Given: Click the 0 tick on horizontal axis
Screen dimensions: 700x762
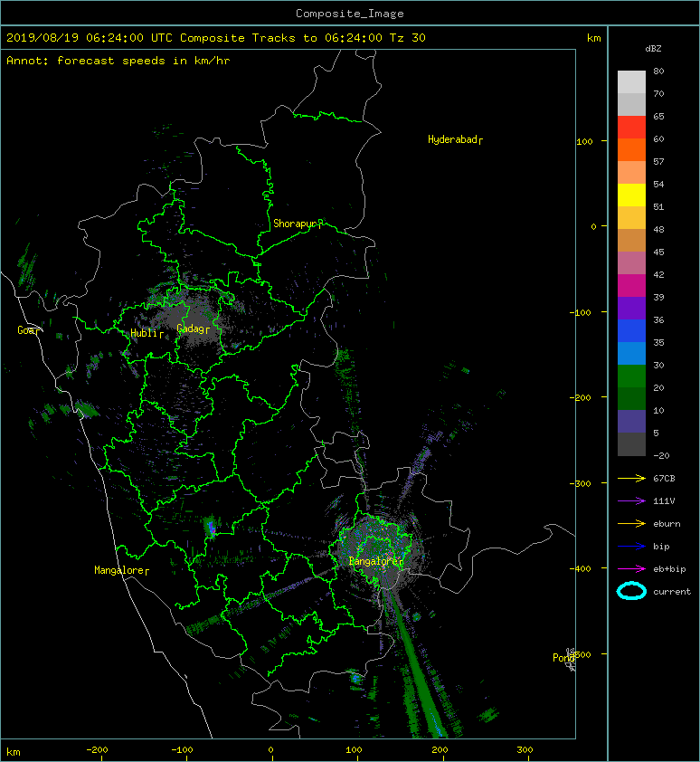Looking at the screenshot, I should click(271, 750).
